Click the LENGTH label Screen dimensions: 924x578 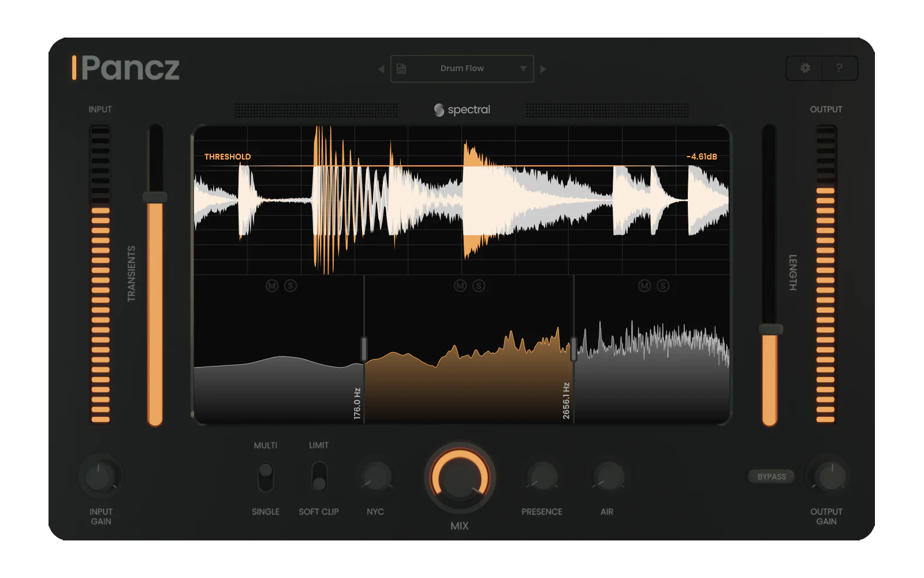click(x=793, y=272)
